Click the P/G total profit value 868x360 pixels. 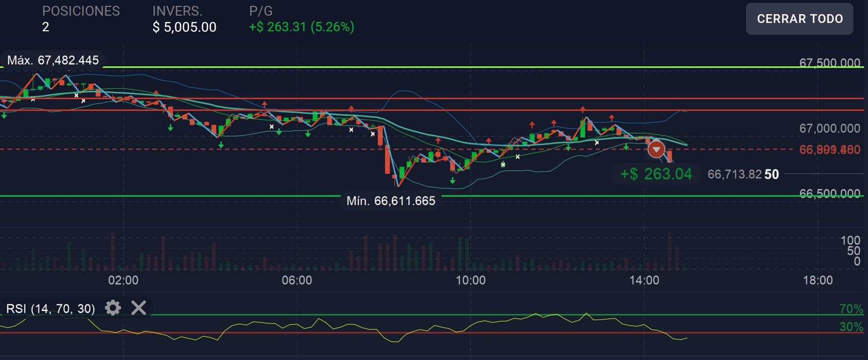[x=301, y=27]
